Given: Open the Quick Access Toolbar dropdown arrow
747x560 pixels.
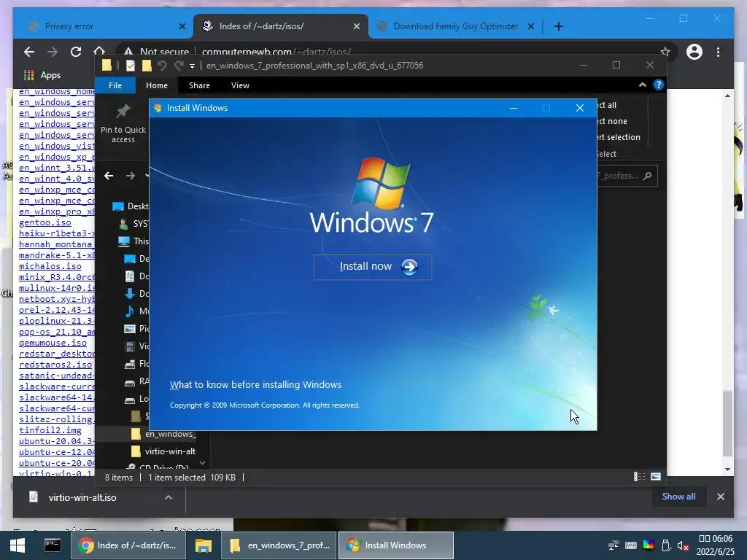Looking at the screenshot, I should point(192,66).
